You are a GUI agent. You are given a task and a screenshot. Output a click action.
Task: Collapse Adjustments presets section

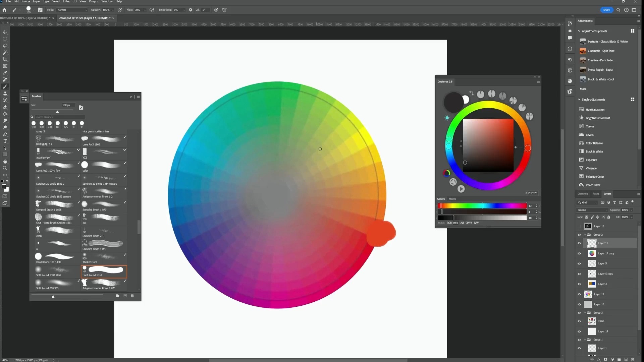click(x=579, y=31)
